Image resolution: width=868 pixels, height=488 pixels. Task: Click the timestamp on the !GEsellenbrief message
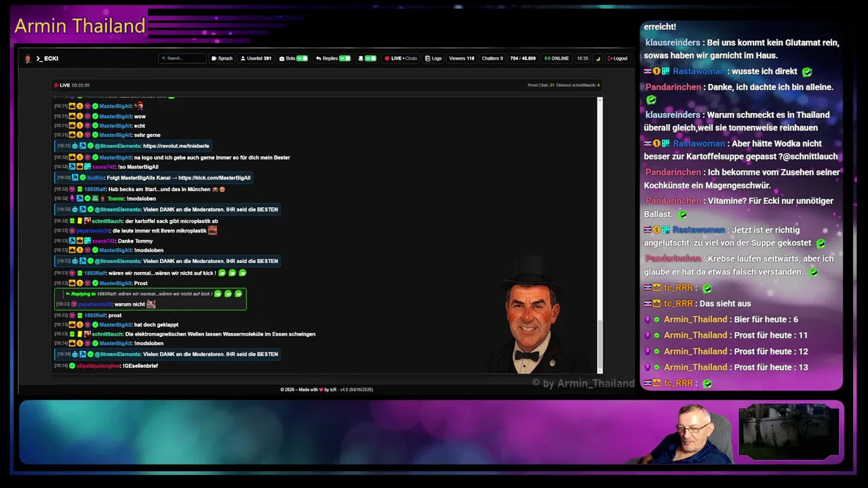pyautogui.click(x=61, y=366)
